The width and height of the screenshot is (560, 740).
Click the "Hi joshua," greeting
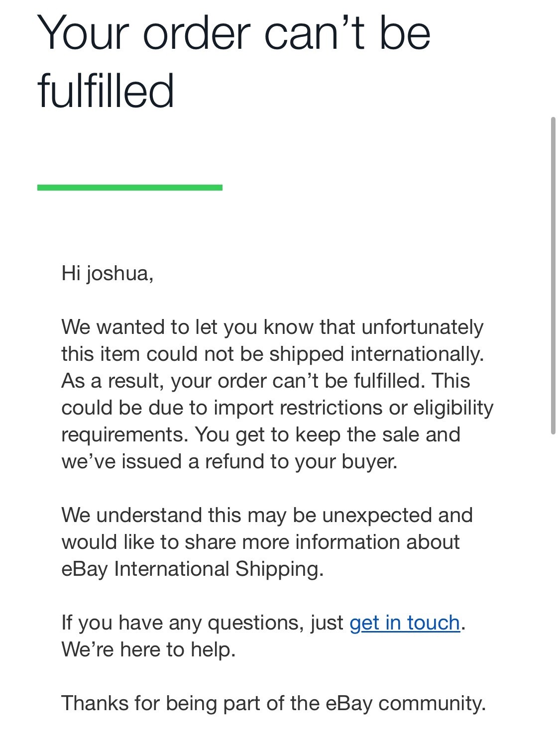[x=107, y=273]
